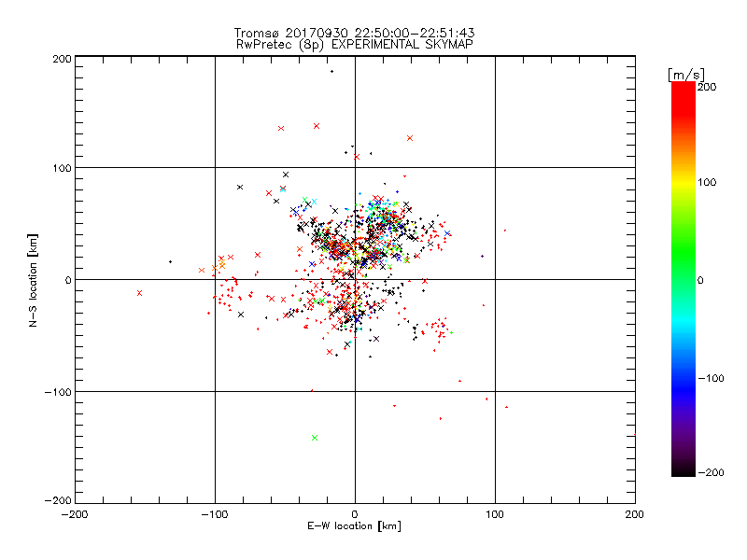Click the x-axis tick label '100'
This screenshot has width=747, height=560.
coord(495,515)
